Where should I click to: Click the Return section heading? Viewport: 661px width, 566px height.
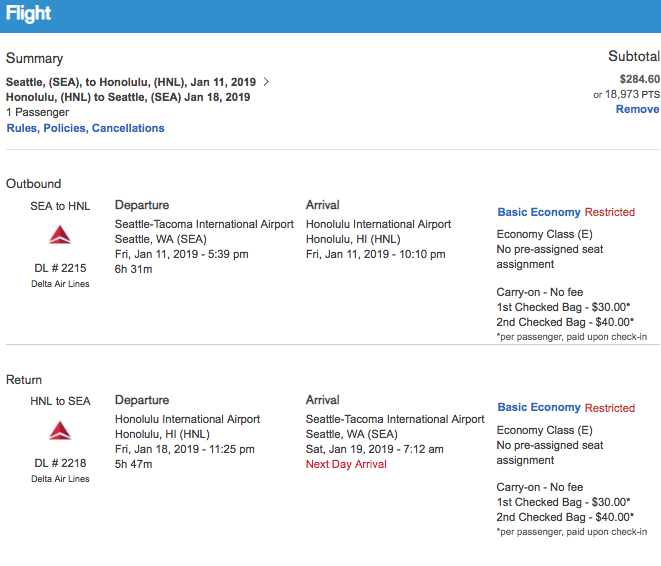pos(24,380)
